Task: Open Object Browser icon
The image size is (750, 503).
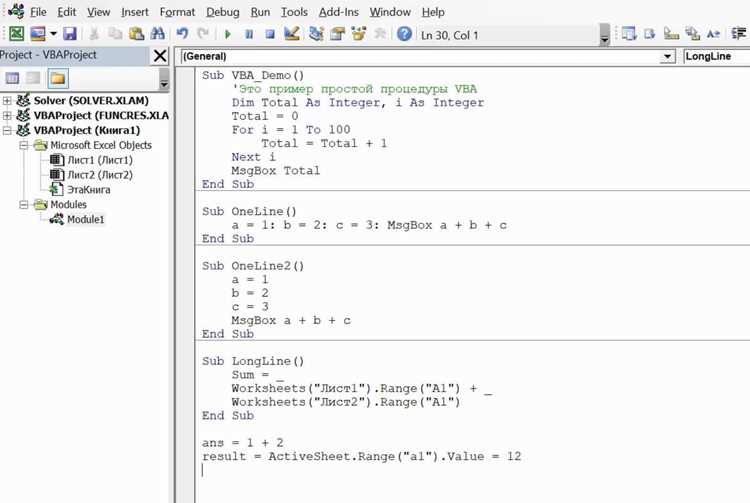Action: pyautogui.click(x=358, y=34)
